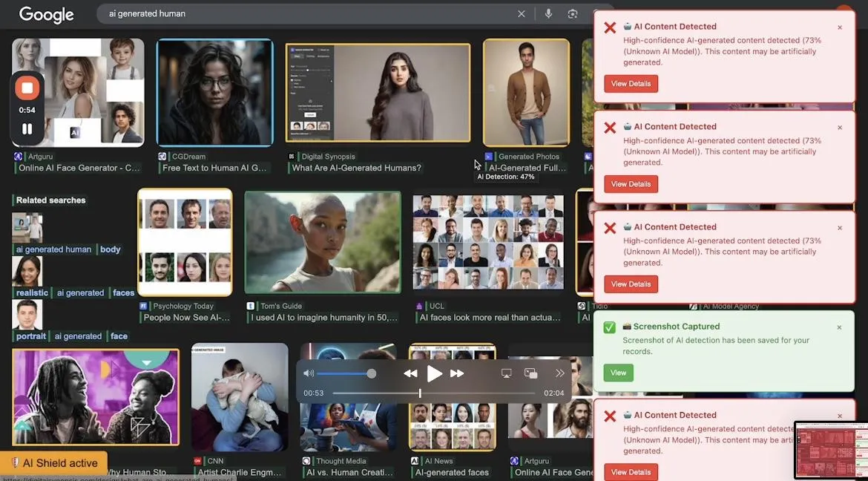Open 'Free Text to Human AI G...' result link
This screenshot has height=481, width=868.
click(x=215, y=168)
